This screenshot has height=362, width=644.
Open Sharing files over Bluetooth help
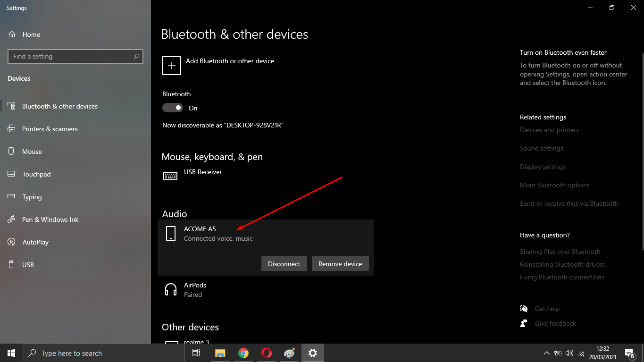[560, 252]
